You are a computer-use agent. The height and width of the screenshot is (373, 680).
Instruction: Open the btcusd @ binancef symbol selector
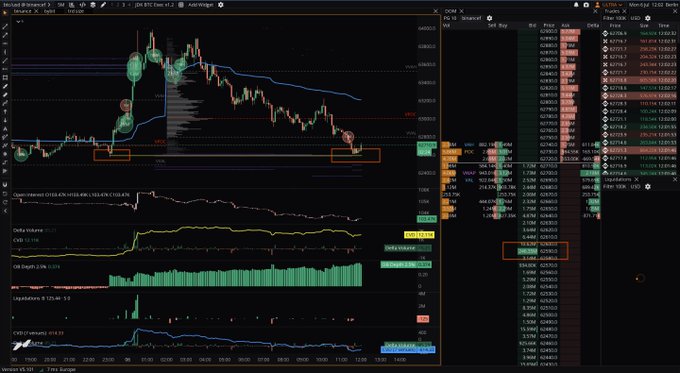coord(26,4)
